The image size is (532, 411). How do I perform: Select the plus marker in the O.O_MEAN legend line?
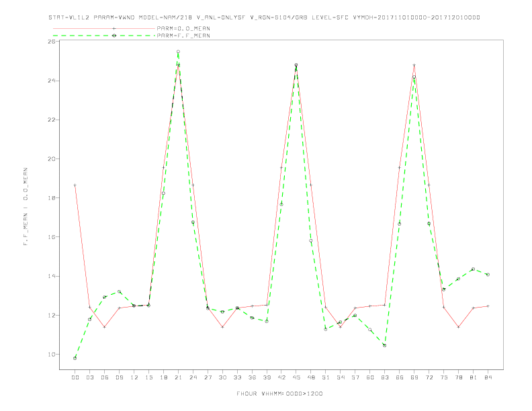point(114,28)
